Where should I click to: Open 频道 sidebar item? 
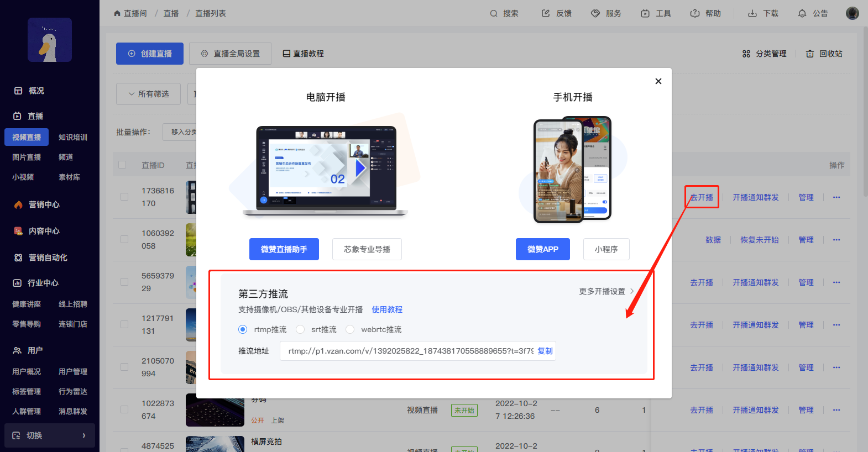[x=66, y=157]
